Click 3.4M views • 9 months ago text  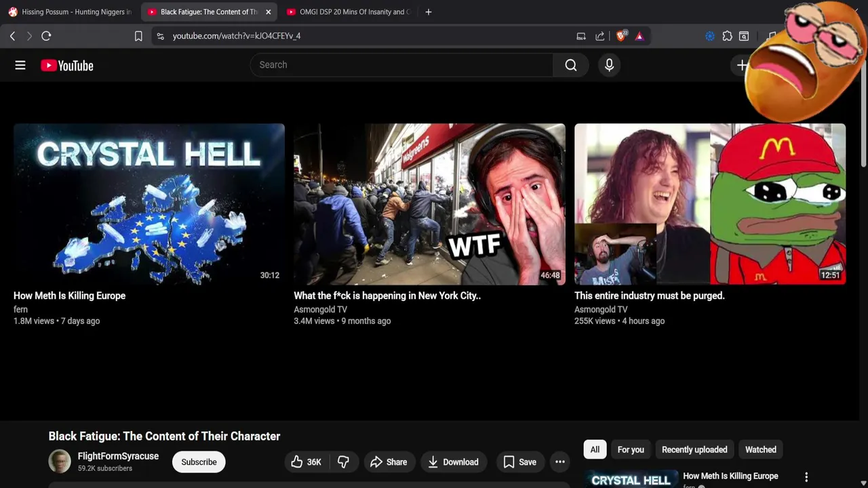pos(342,321)
